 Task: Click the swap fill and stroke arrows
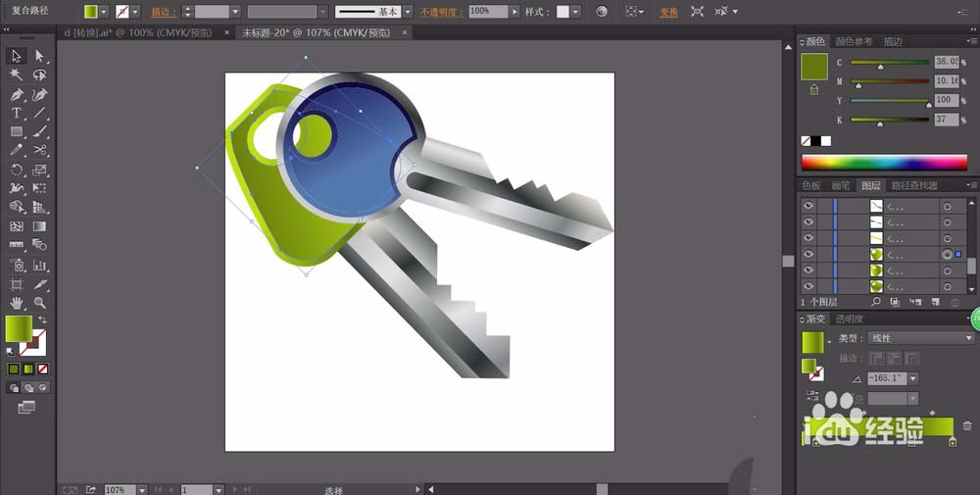42,320
